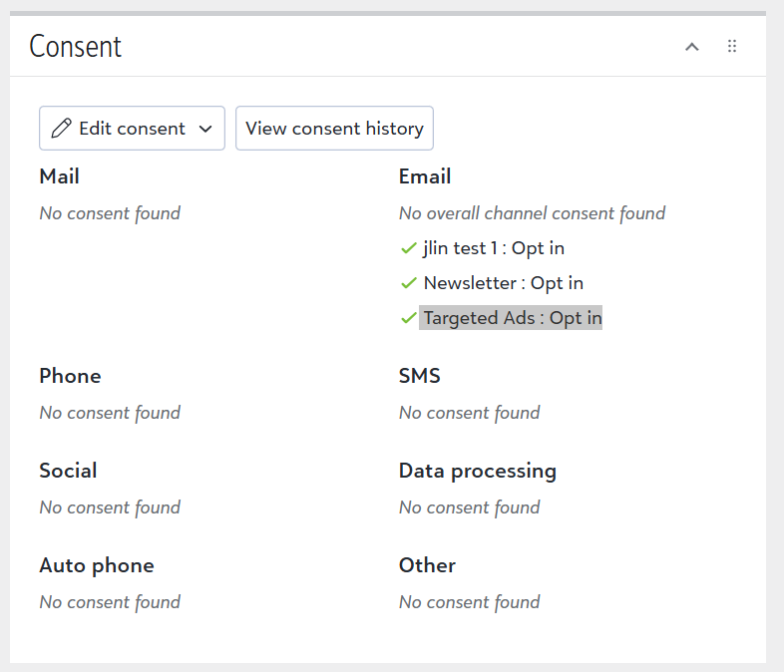Click No overall channel consent found text
Image resolution: width=784 pixels, height=672 pixels.
[532, 213]
